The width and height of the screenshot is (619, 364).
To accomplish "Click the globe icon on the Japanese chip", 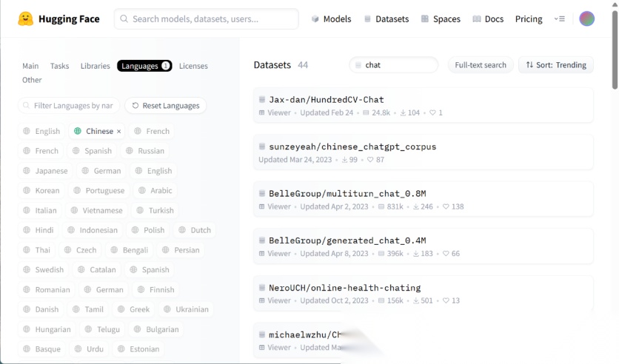I will 27,171.
